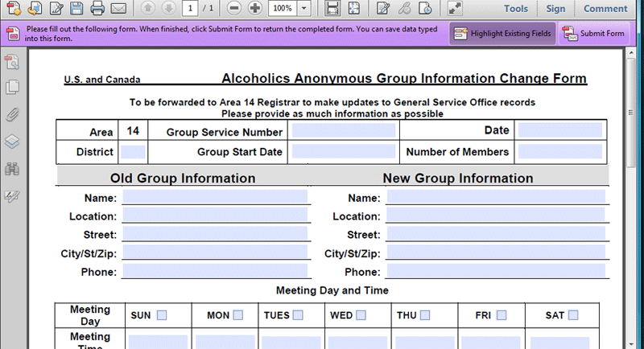Click the page with clock icon
The height and width of the screenshot is (349, 644).
click(x=425, y=8)
